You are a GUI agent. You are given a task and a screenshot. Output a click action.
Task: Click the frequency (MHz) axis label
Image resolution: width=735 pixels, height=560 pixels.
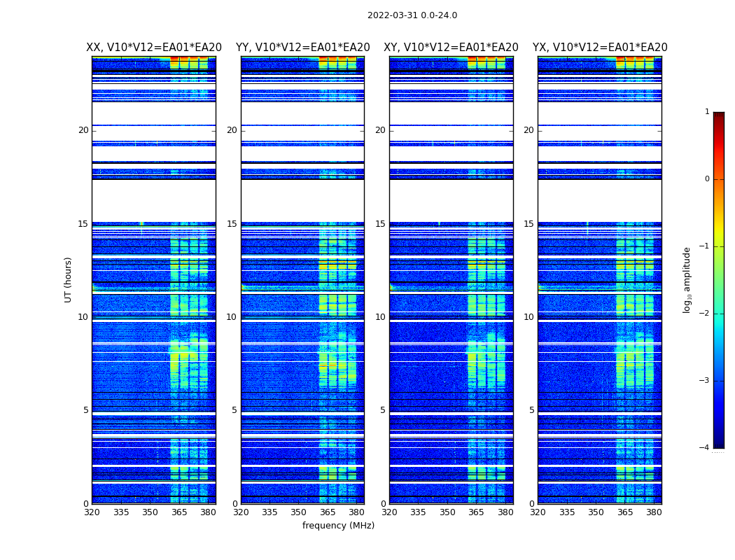tap(338, 525)
